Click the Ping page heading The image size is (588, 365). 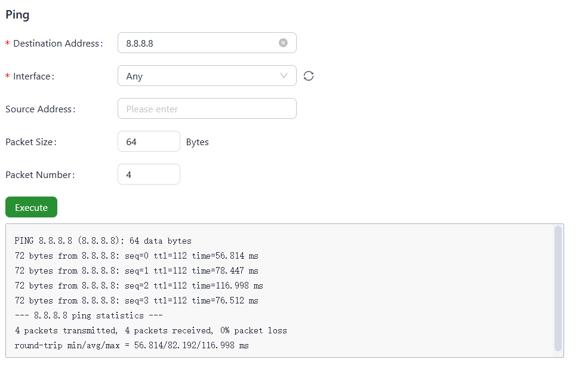[x=17, y=15]
